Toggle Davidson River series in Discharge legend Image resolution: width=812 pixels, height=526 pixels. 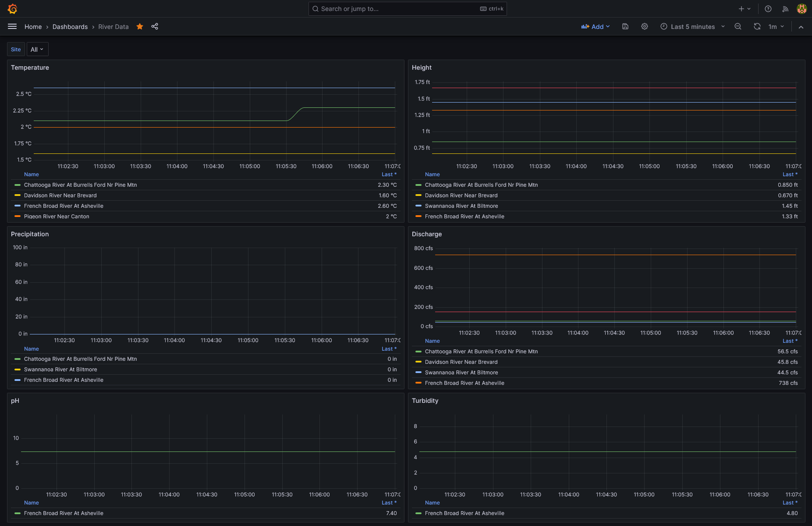click(461, 362)
